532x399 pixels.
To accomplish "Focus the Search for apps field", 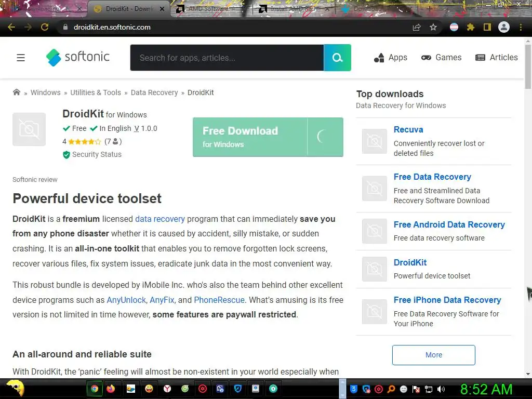I will point(227,58).
